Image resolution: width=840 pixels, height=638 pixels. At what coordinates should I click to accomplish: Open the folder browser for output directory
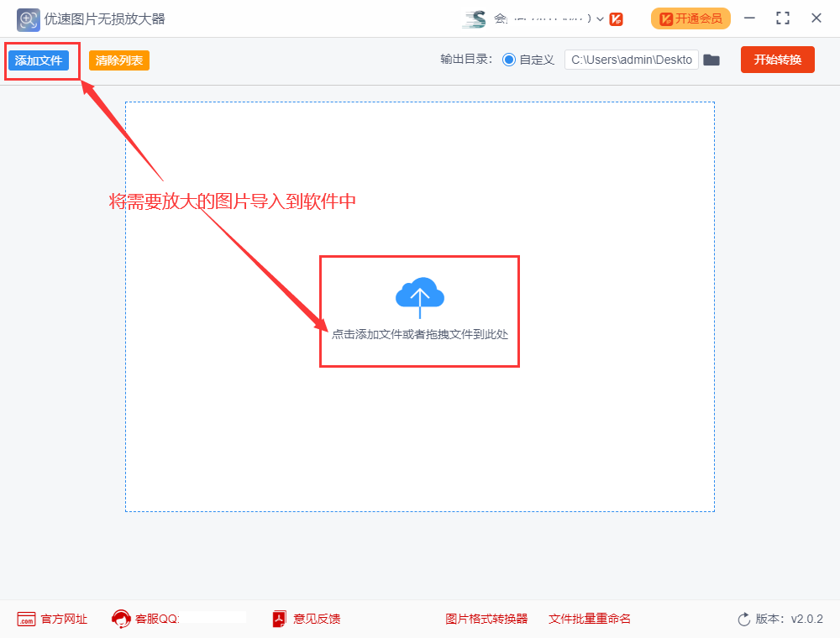pos(711,60)
